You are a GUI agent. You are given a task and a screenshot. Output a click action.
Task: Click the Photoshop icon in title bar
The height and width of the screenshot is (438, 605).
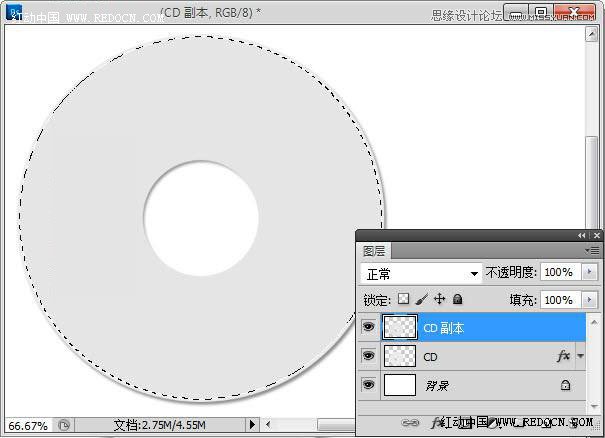14,12
